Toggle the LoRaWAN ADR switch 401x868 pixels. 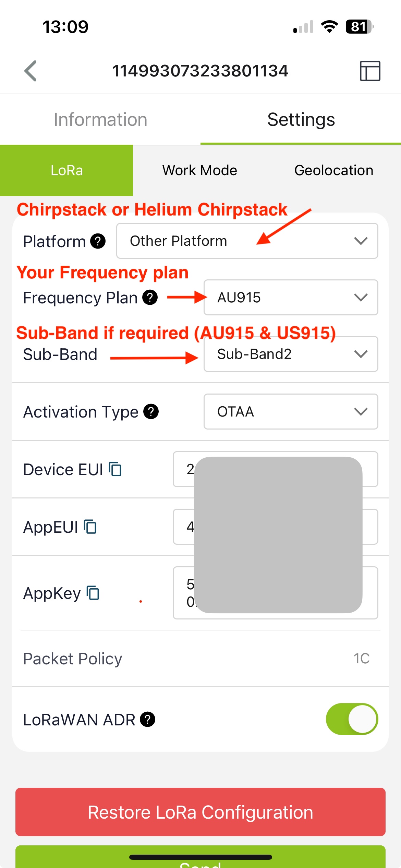(352, 719)
